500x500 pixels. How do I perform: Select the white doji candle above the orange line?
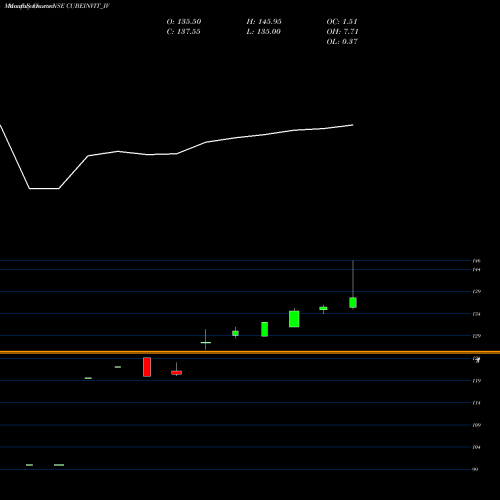point(206,342)
